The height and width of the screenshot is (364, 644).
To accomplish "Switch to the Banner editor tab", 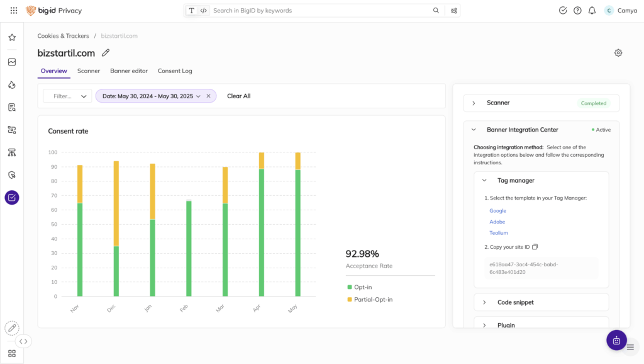I will coord(129,71).
